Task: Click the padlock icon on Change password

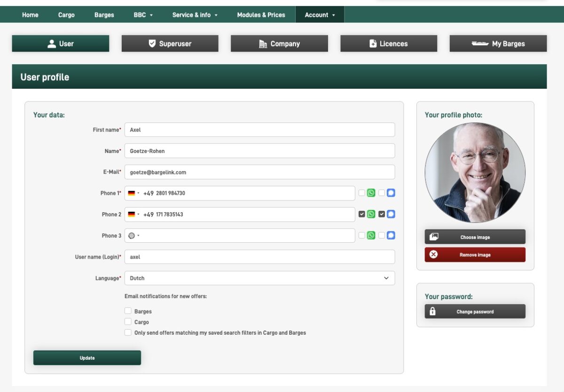Action: (433, 311)
